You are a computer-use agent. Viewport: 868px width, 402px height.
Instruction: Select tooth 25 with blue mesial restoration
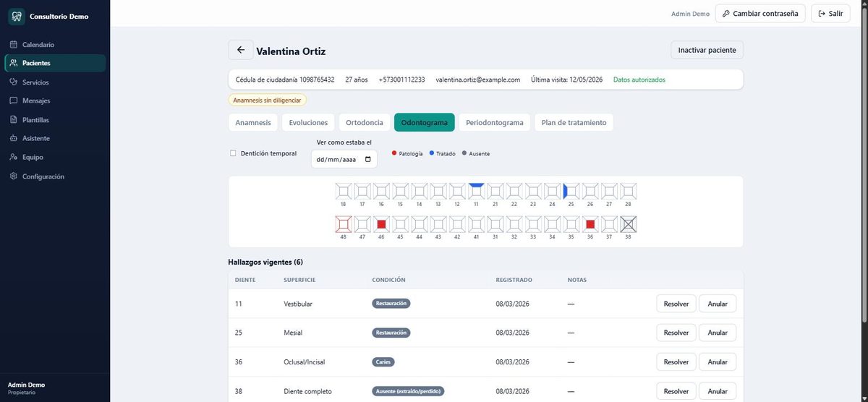tap(571, 191)
